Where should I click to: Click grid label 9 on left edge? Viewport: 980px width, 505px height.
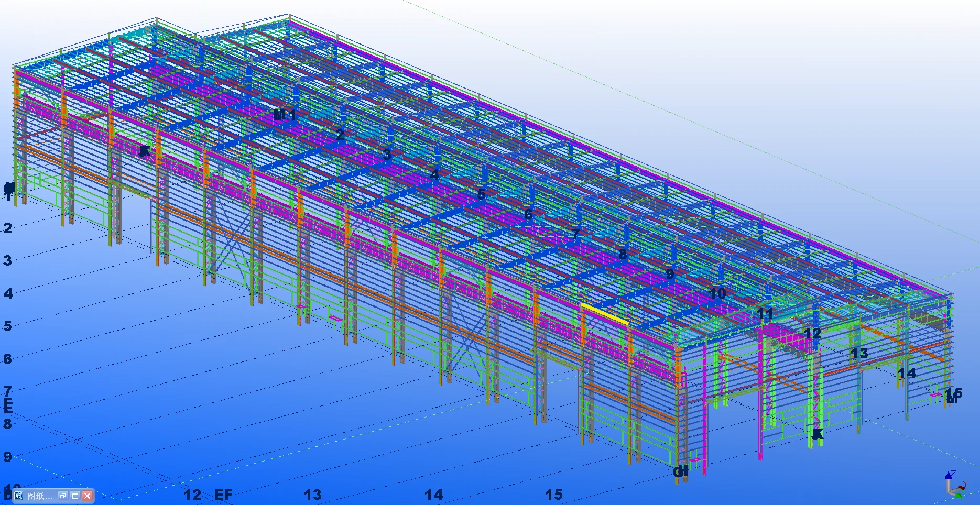[x=7, y=457]
